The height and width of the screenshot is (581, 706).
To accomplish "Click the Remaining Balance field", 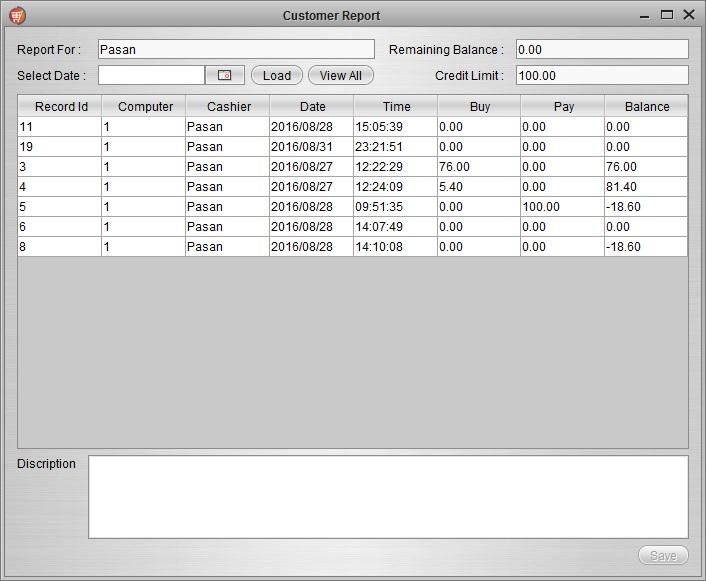I will pyautogui.click(x=602, y=49).
